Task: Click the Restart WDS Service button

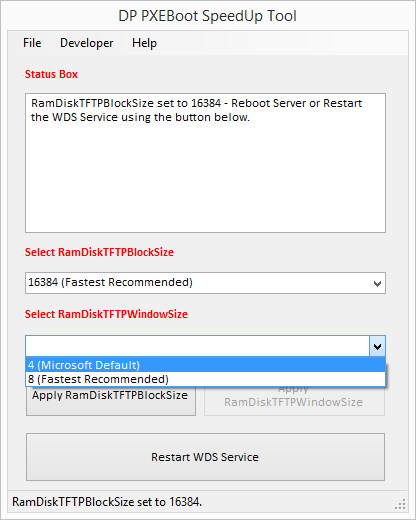Action: [x=205, y=457]
